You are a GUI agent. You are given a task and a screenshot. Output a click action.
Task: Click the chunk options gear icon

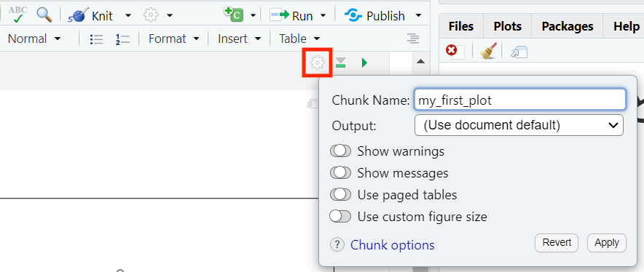[317, 63]
